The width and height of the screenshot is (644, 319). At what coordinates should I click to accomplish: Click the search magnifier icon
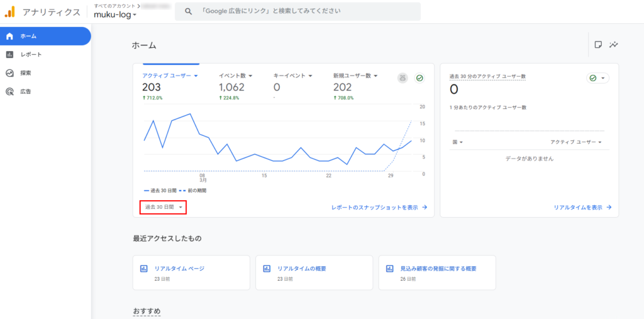coord(187,11)
